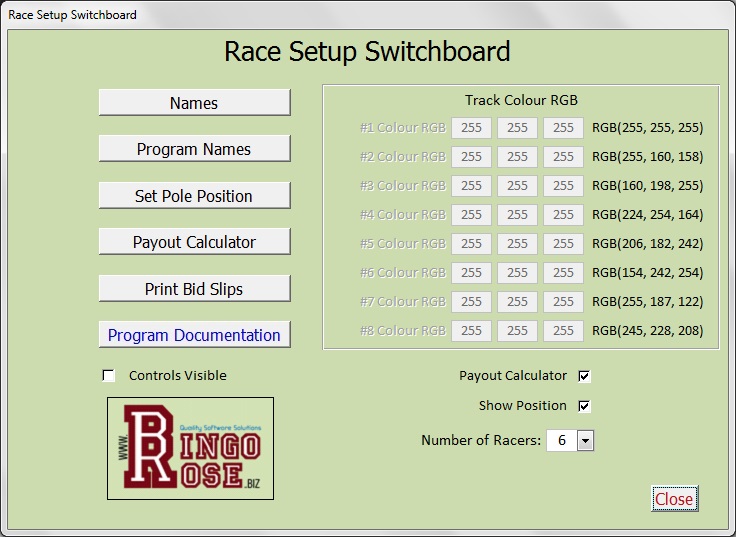This screenshot has height=537, width=736.
Task: Expand the Number of Racers dropdown
Action: pyautogui.click(x=586, y=441)
